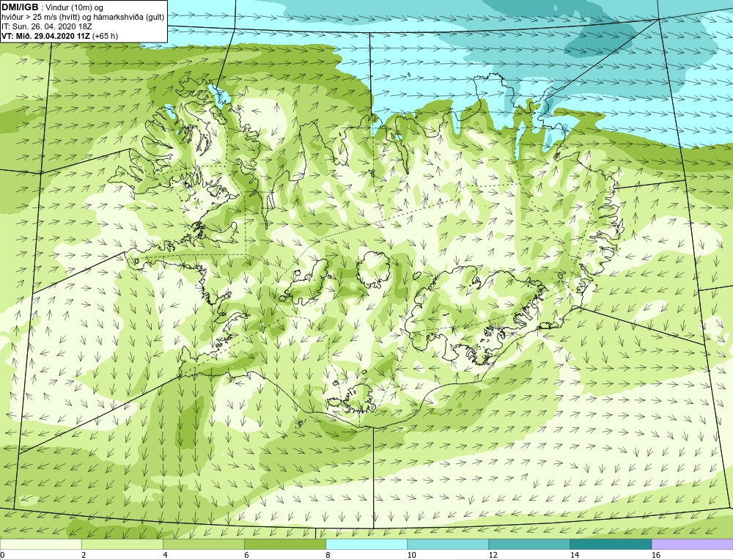The height and width of the screenshot is (560, 733).
Task: Click 'VT: Mið. 29.04.2020 11Z' valid time
Action: (45, 36)
